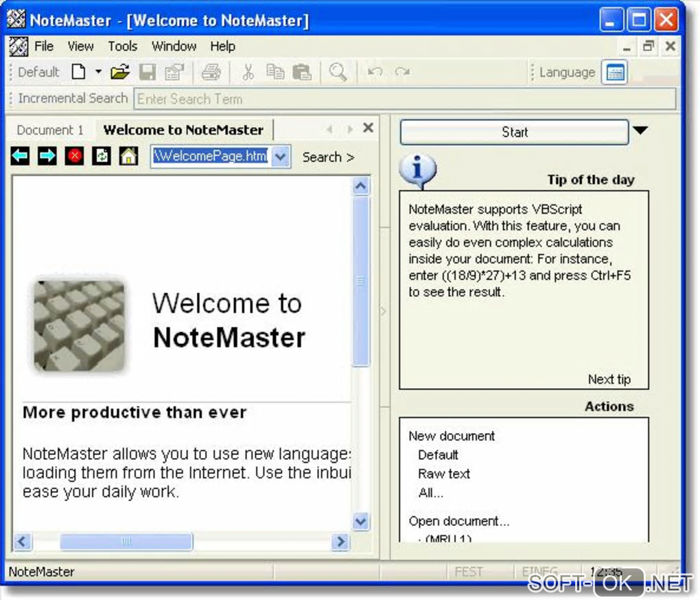Print the document with printer icon
Viewport: 700px width, 600px height.
211,71
